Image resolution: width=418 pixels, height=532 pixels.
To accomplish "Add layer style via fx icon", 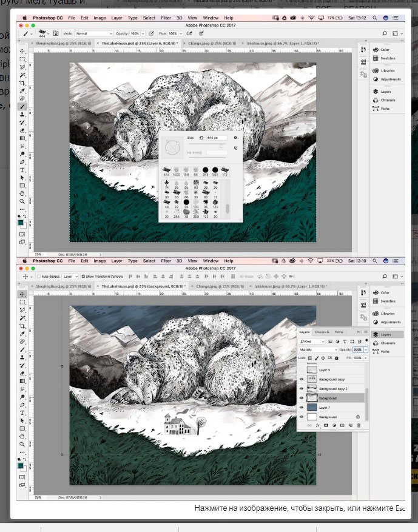I will point(317,425).
